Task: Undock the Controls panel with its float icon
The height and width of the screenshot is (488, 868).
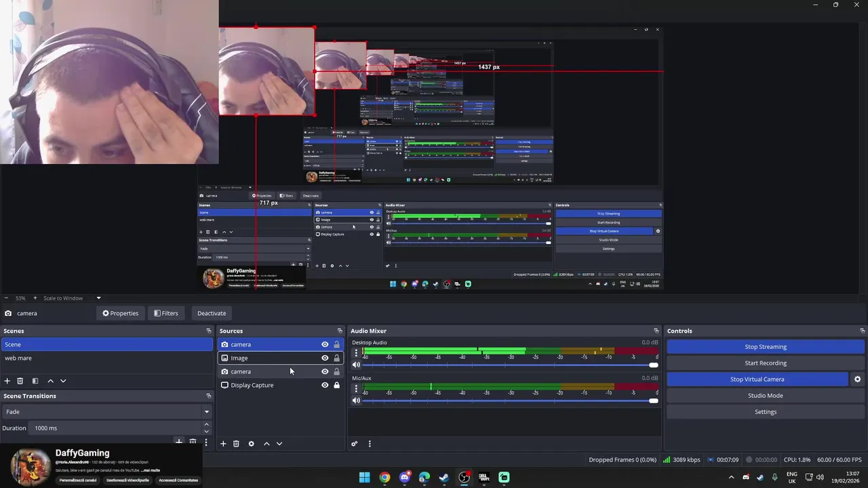Action: 862,331
